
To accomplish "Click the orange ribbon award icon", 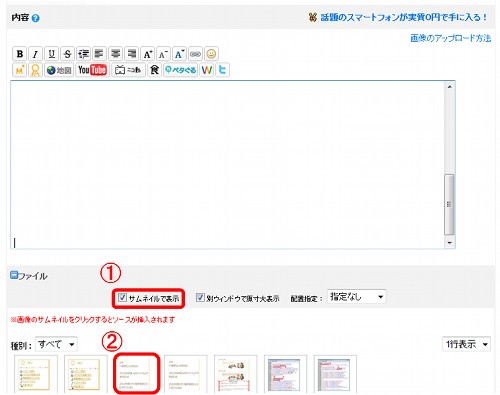I will tap(35, 70).
